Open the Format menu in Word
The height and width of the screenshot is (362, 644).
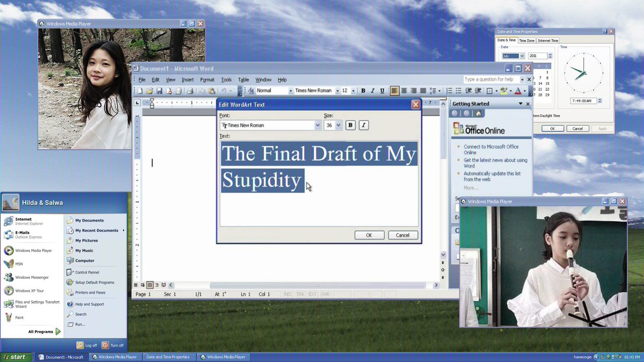click(207, 80)
